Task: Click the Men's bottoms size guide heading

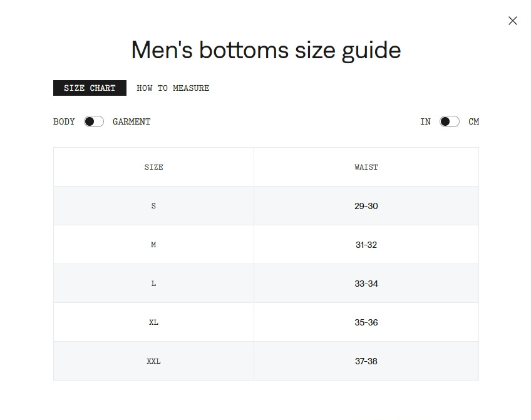Action: (266, 50)
